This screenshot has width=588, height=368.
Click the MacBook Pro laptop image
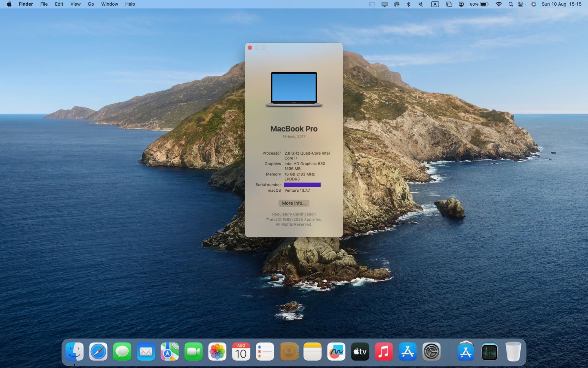pos(294,89)
